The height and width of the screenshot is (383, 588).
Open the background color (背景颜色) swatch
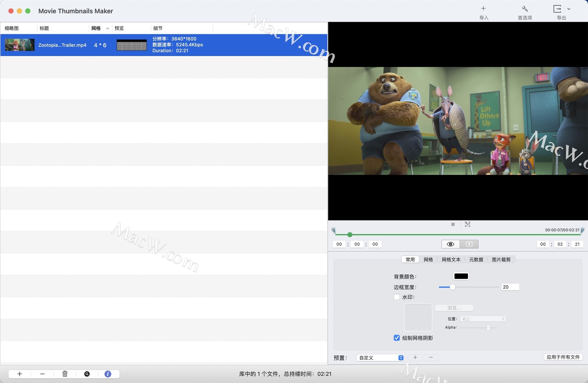pos(461,276)
